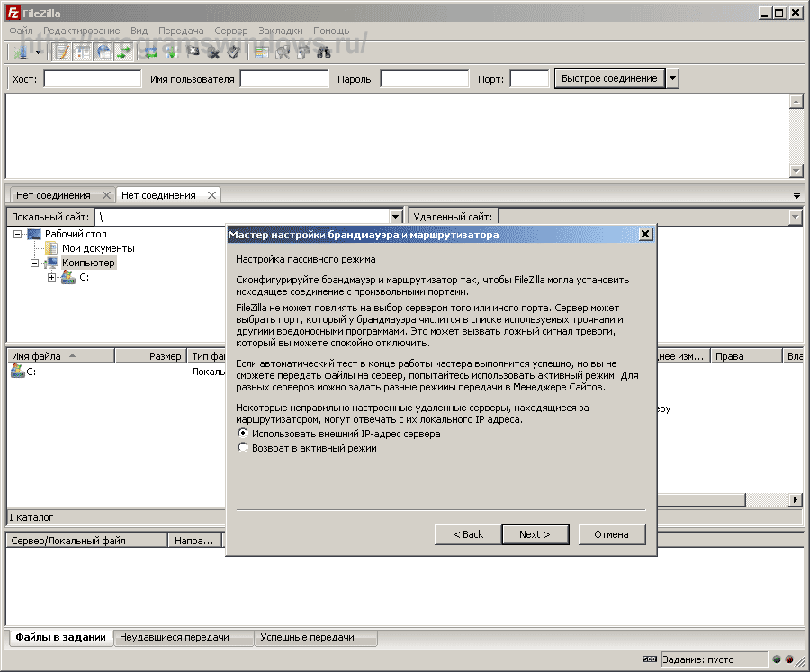Click the Задание: пусто status text
The width and height of the screenshot is (810, 672).
click(697, 659)
